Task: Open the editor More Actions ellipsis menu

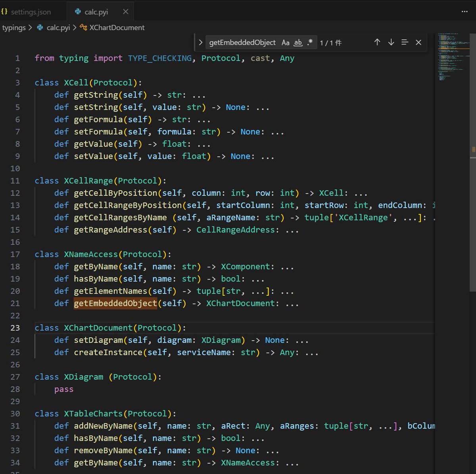Action: click(x=464, y=12)
